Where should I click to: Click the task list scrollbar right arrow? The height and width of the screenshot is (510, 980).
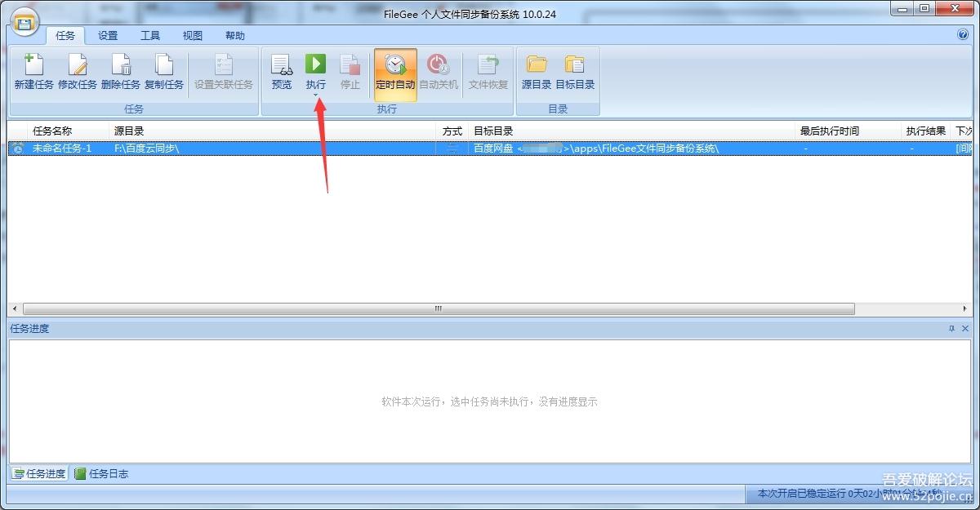click(965, 309)
